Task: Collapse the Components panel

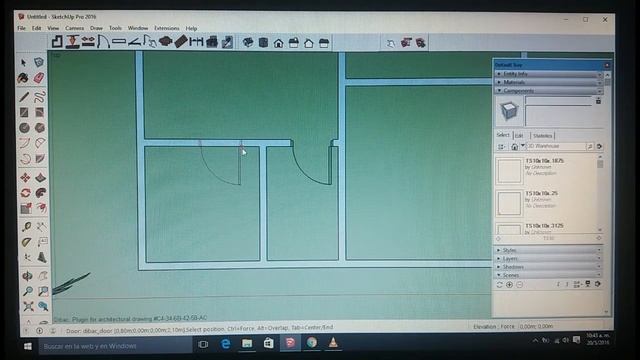Action: (x=549, y=91)
